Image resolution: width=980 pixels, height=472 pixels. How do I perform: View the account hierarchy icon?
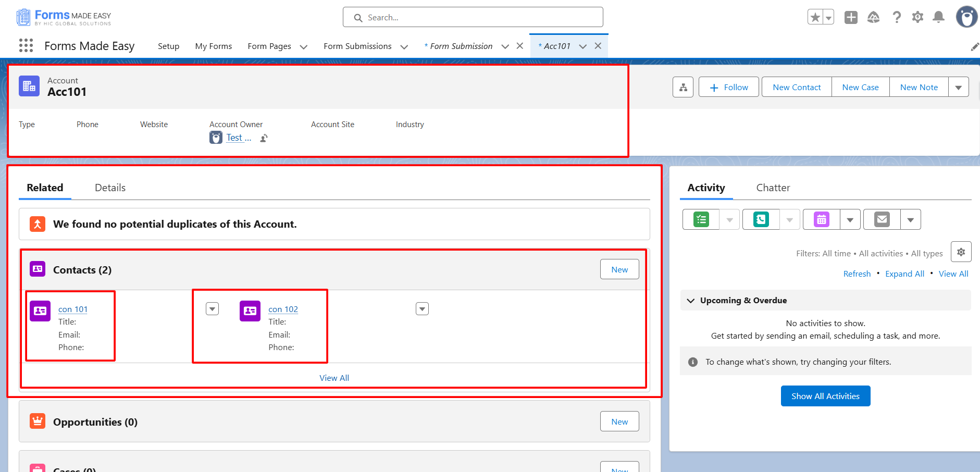683,88
